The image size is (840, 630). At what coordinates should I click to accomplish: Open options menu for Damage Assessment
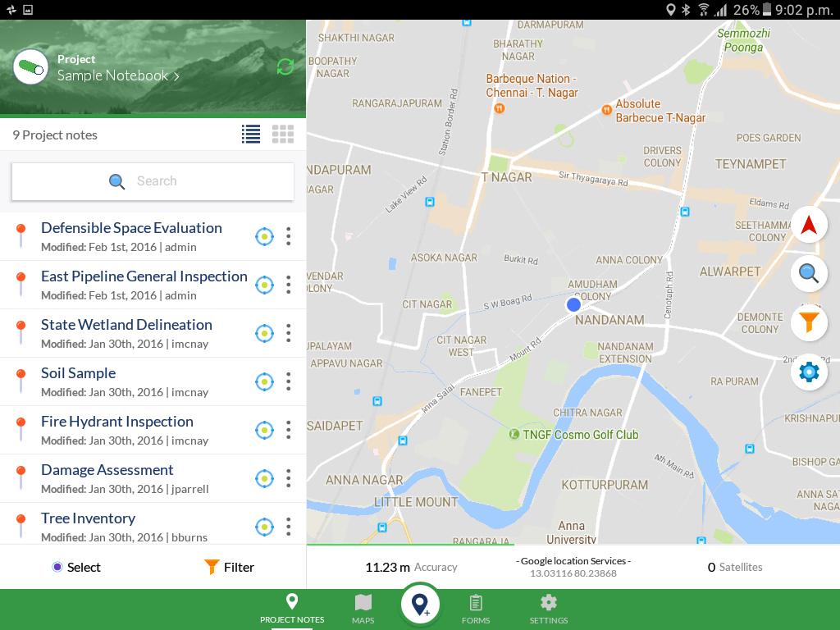coord(288,478)
